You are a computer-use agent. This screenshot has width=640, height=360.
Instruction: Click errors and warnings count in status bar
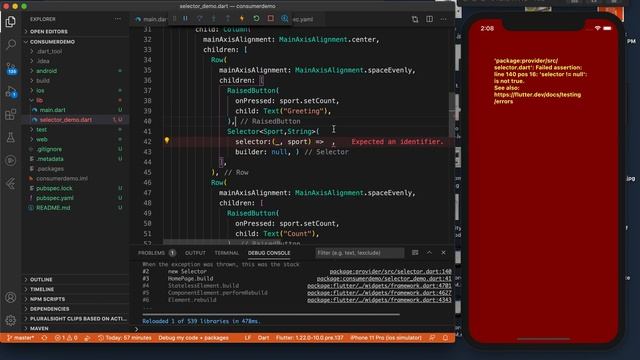tap(66, 338)
